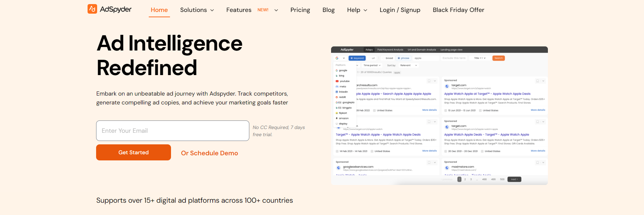Viewport: 644px width, 215px height.
Task: View the Black Friday Offer
Action: tap(459, 10)
